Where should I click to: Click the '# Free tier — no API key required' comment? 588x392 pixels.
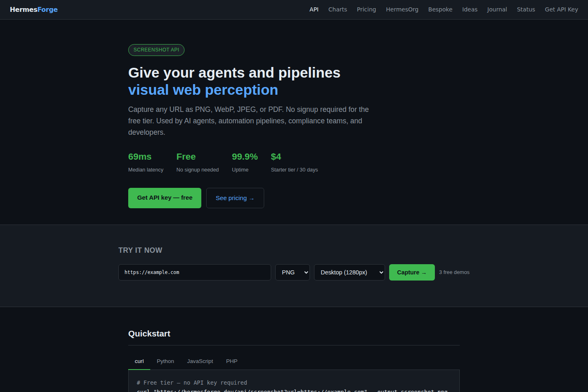pos(192,383)
